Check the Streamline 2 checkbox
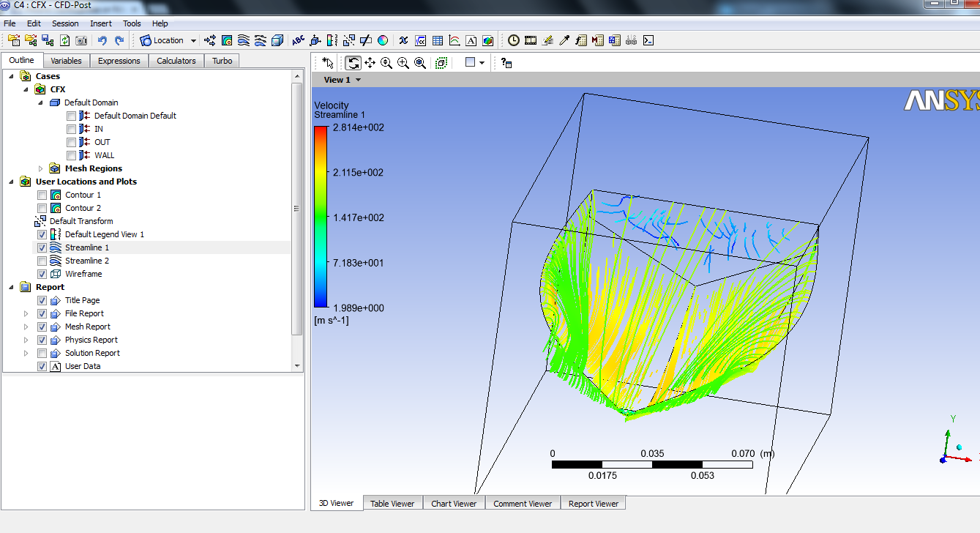 coord(42,261)
